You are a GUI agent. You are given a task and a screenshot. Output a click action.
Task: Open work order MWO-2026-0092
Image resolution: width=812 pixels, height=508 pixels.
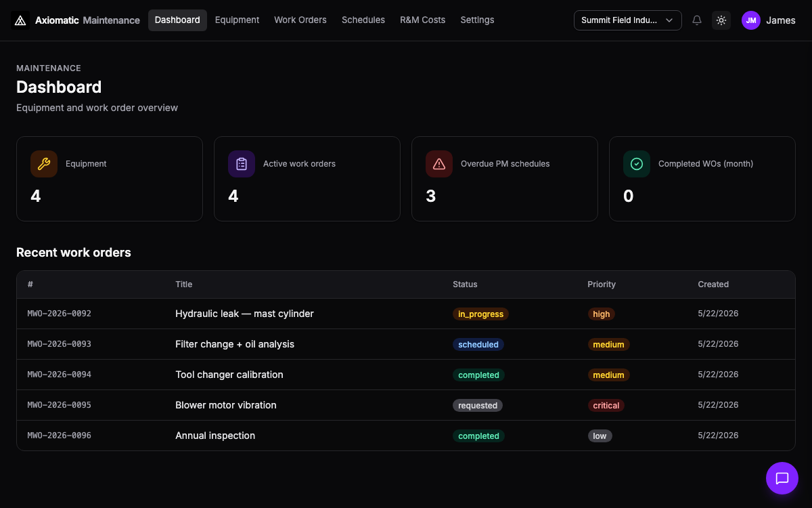[x=60, y=314]
